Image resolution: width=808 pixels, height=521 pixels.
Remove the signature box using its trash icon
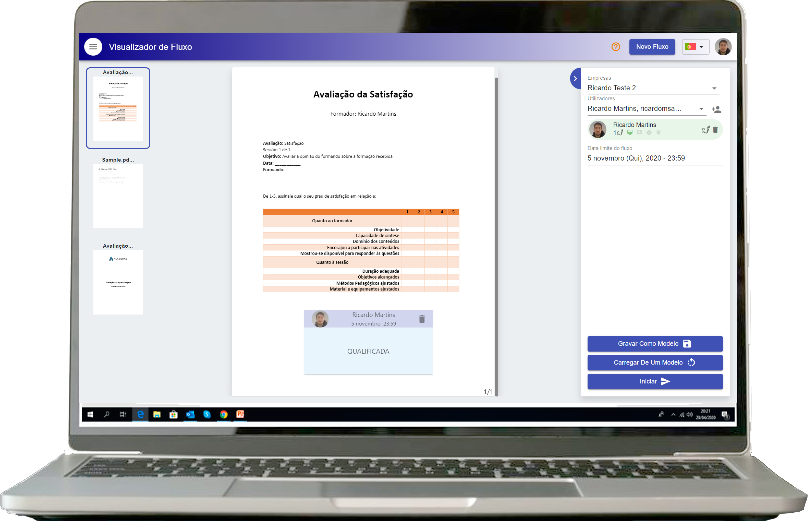[421, 319]
